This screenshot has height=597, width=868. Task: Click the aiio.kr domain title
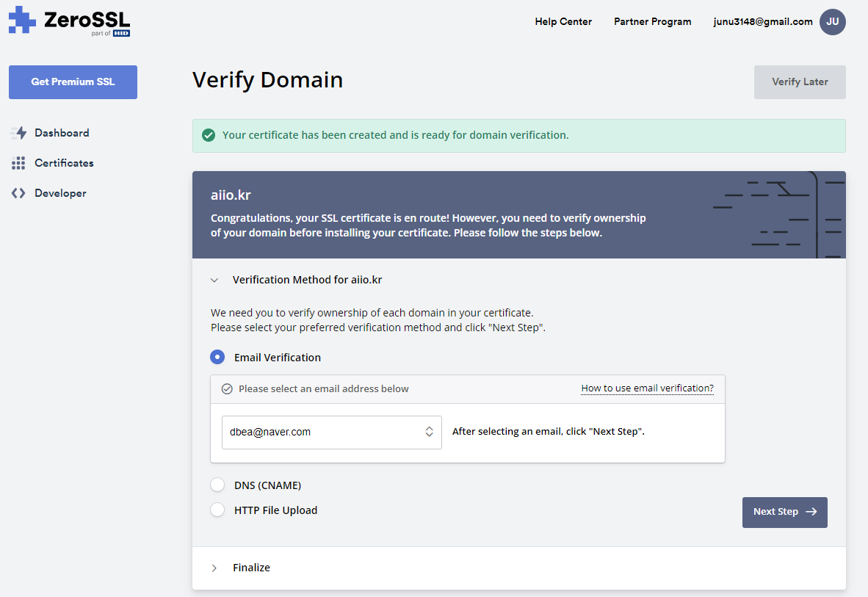(x=231, y=195)
